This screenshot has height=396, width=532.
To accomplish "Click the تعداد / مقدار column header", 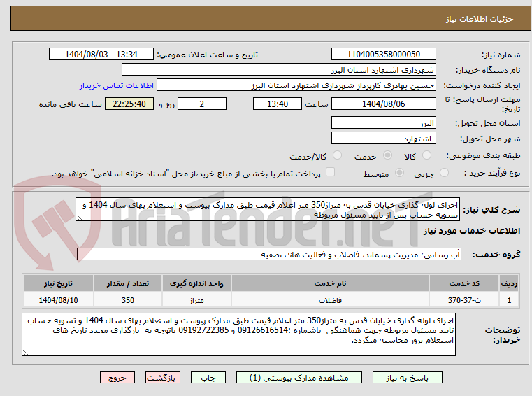I will (x=127, y=283).
